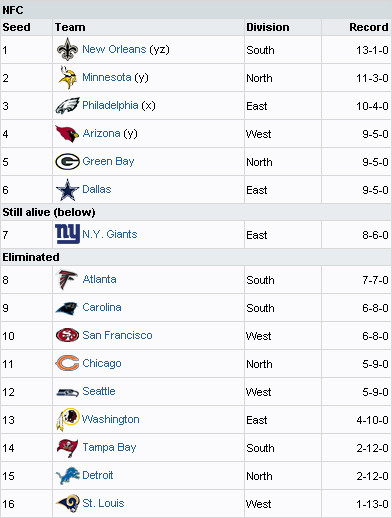Open the New Orleans team link
Viewport: 392px width, 518px height.
point(114,49)
